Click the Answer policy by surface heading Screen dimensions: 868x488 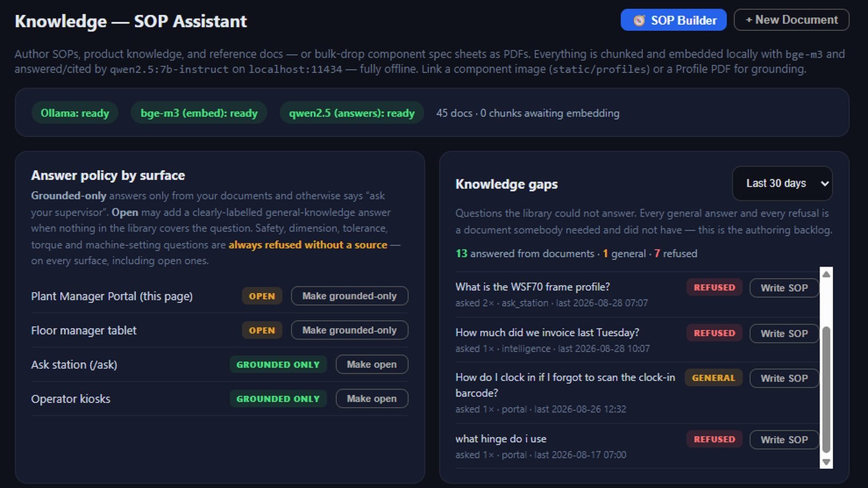coord(108,175)
